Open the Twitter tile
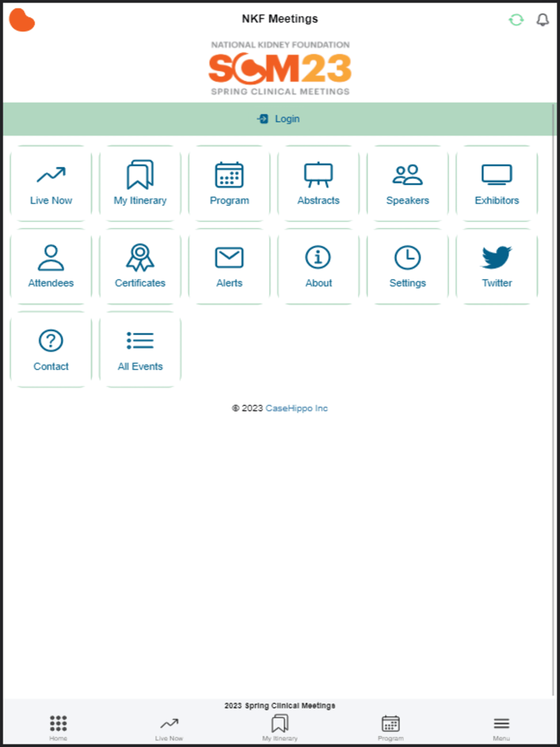Viewport: 560px width, 747px height. click(x=497, y=267)
